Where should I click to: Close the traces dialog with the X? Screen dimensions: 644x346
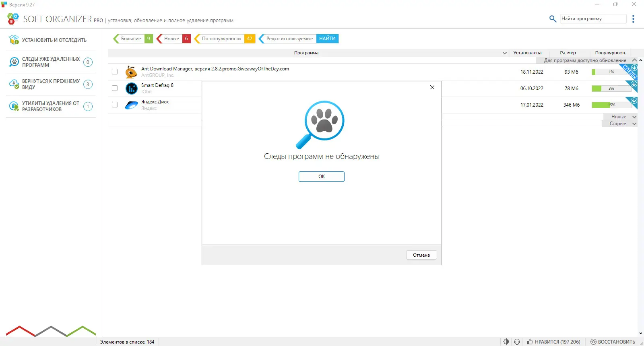tap(432, 87)
